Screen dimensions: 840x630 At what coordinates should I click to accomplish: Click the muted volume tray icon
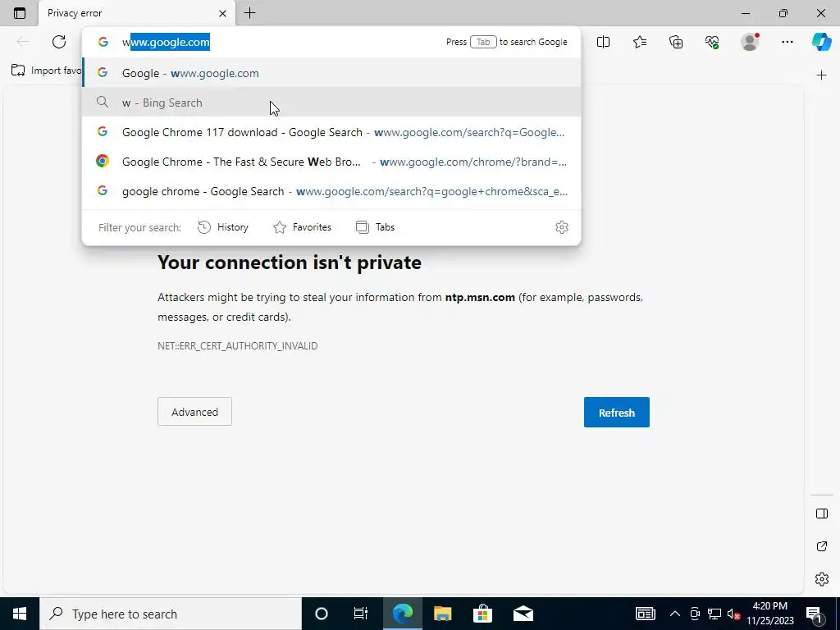(734, 614)
